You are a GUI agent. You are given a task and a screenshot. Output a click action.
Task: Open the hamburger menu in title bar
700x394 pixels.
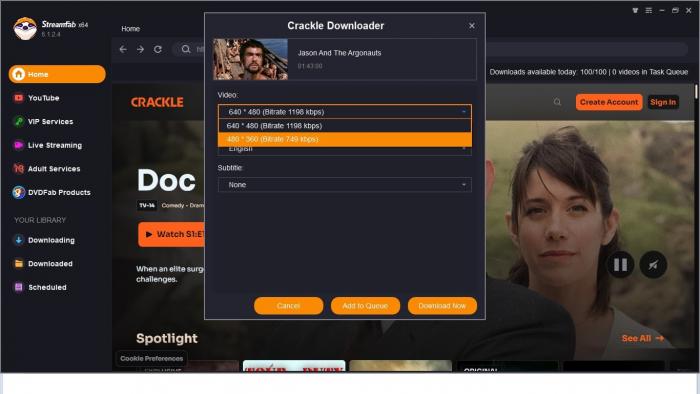tap(648, 10)
